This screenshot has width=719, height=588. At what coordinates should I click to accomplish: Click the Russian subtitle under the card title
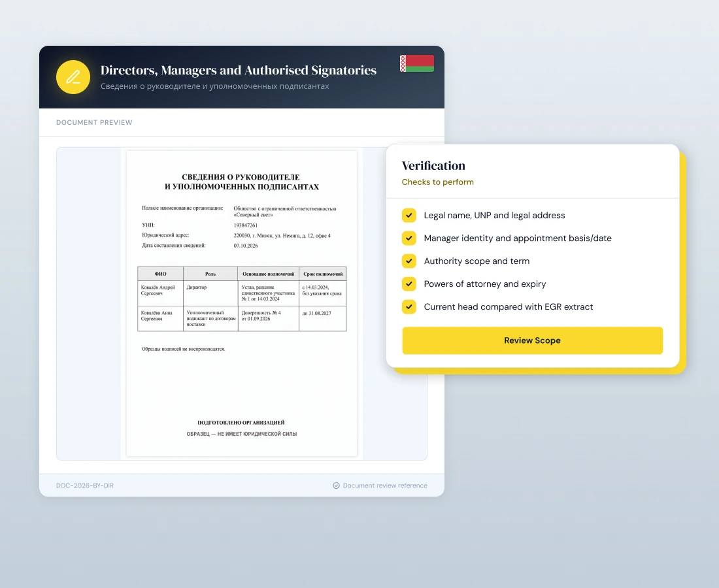pyautogui.click(x=214, y=86)
